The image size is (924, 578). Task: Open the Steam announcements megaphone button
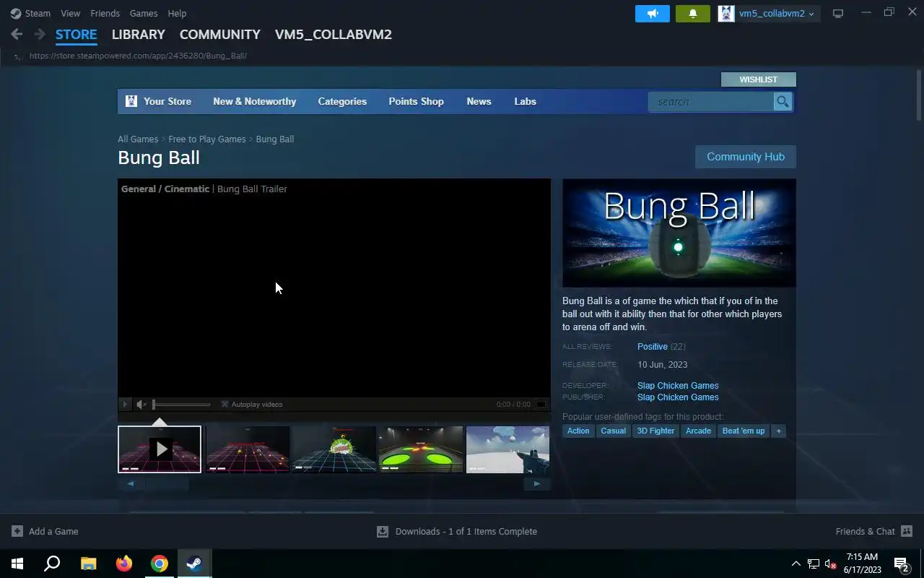[x=653, y=14]
